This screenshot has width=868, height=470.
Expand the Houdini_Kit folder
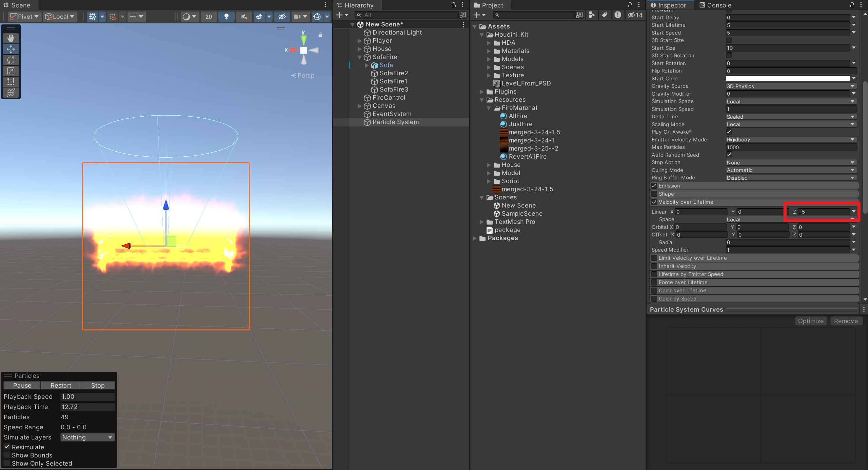[482, 34]
